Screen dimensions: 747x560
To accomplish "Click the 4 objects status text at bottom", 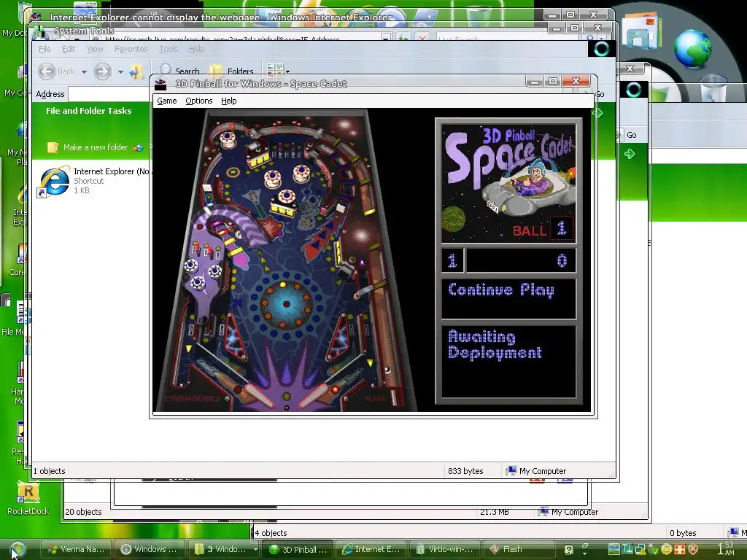I will click(x=271, y=533).
